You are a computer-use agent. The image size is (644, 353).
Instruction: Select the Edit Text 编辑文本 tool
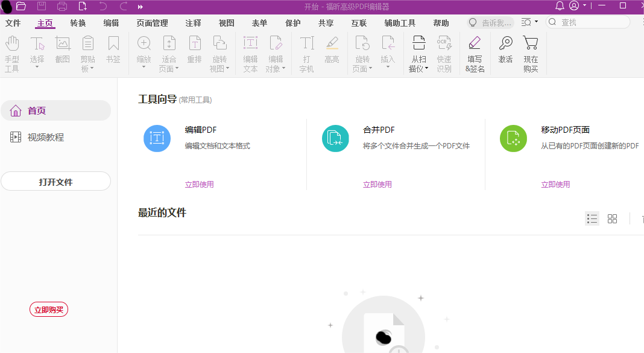[x=250, y=52]
